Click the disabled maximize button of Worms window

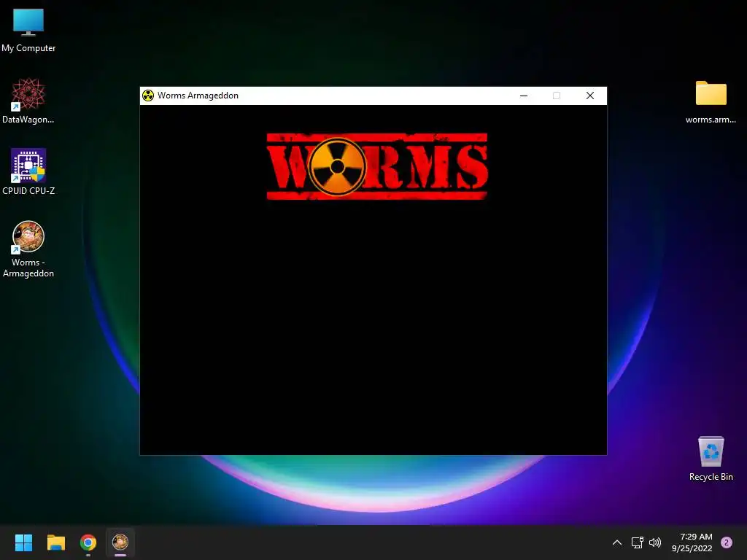click(557, 96)
